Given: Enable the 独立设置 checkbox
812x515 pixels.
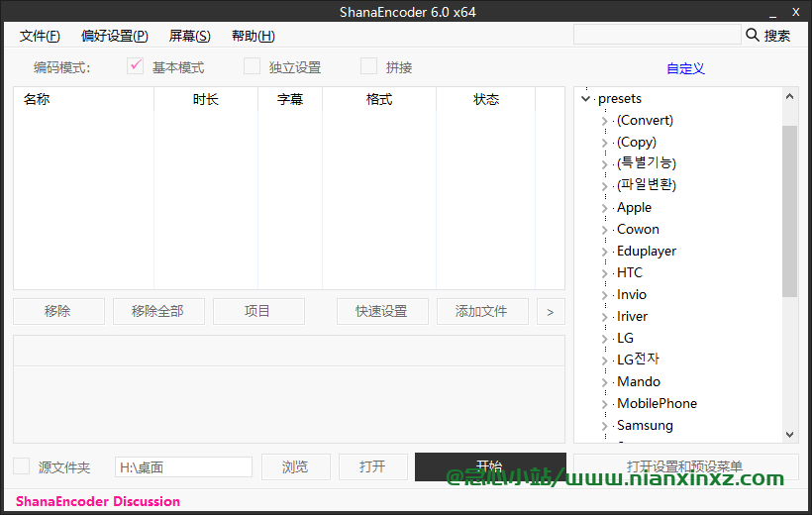Looking at the screenshot, I should (252, 66).
